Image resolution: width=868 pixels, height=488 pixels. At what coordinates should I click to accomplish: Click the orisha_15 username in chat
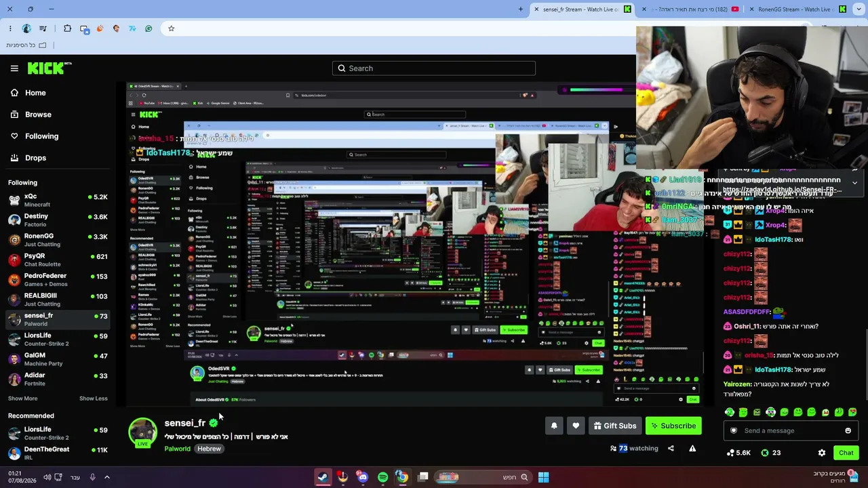[x=759, y=355]
